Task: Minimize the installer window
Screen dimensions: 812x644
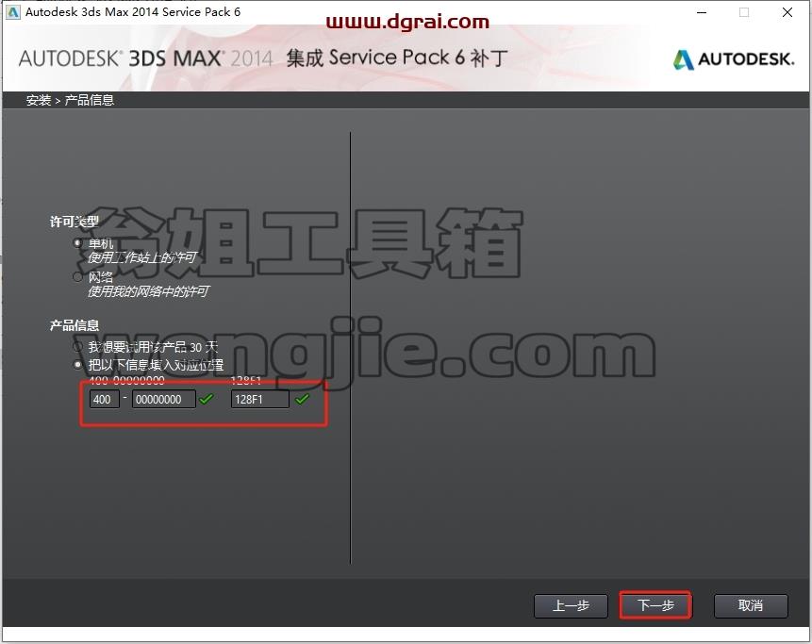Action: click(702, 12)
